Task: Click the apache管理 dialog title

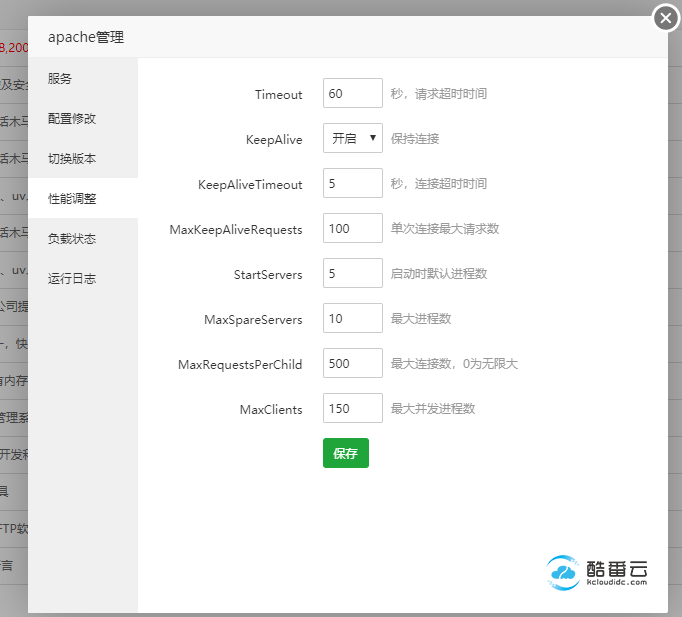Action: (86, 38)
